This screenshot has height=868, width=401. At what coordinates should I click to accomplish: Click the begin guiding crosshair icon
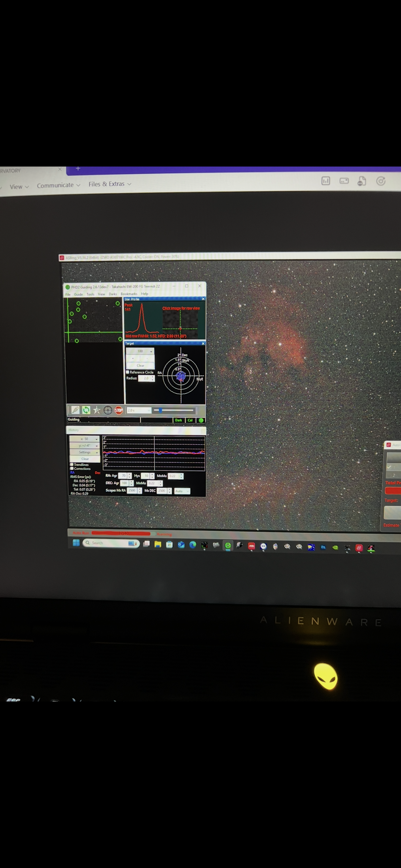point(108,410)
